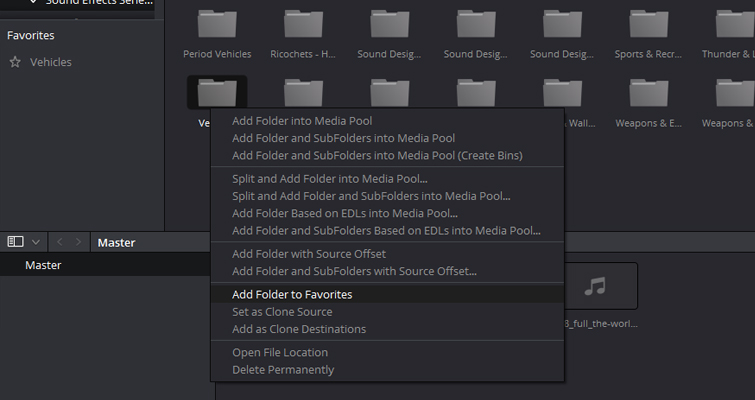Viewport: 755px width, 400px height.
Task: Click the back navigation arrow in bin header
Action: 58,242
